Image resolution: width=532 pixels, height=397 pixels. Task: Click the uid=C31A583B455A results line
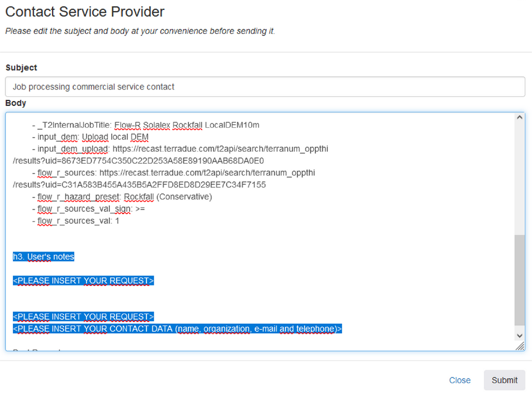click(x=139, y=185)
